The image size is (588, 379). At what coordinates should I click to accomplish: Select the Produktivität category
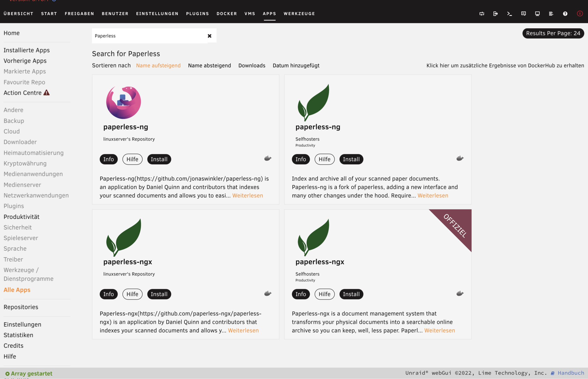(x=21, y=217)
